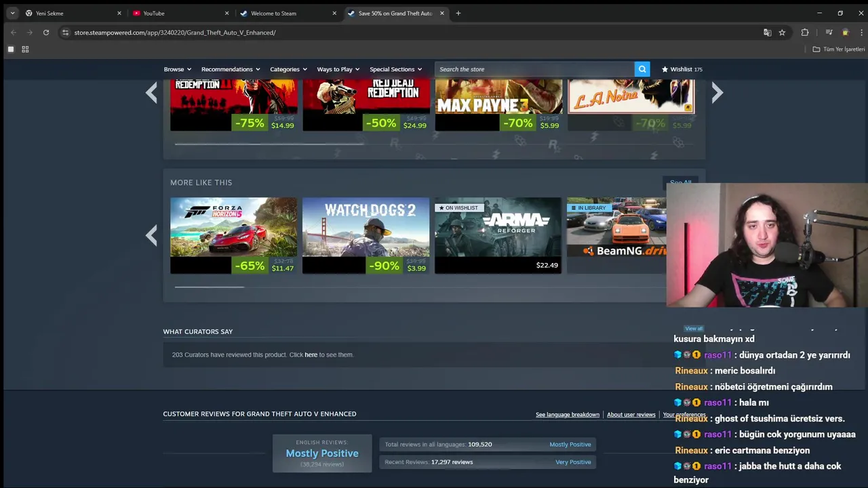Open Chrome extensions puzzle icon
This screenshot has height=488, width=868.
tap(805, 33)
